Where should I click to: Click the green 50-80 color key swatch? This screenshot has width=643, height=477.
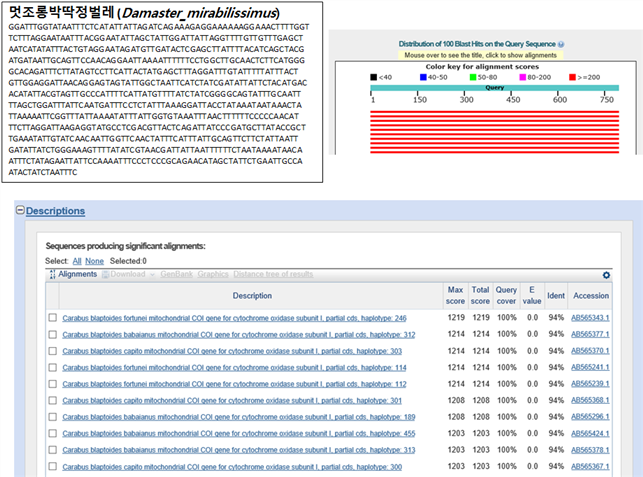[473, 77]
